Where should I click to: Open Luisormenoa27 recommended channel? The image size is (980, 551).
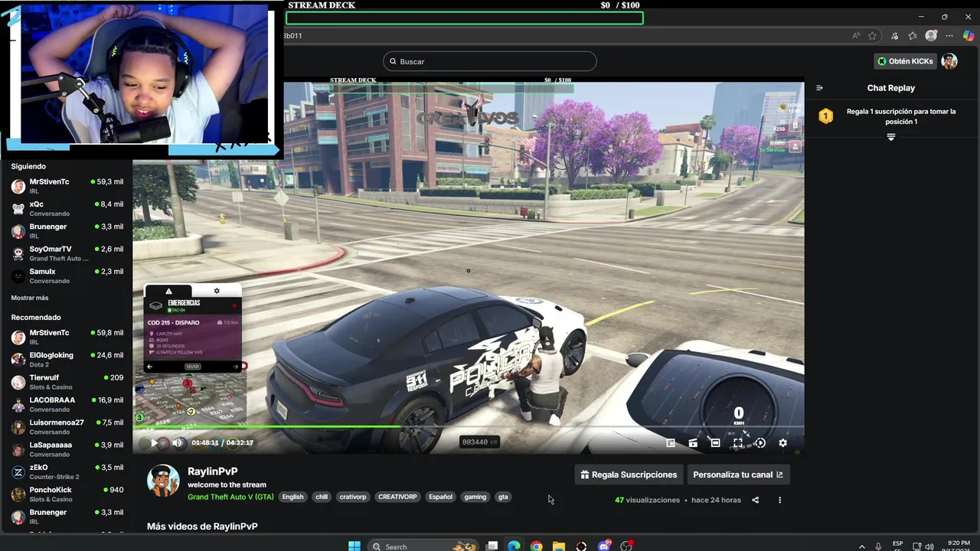67,426
